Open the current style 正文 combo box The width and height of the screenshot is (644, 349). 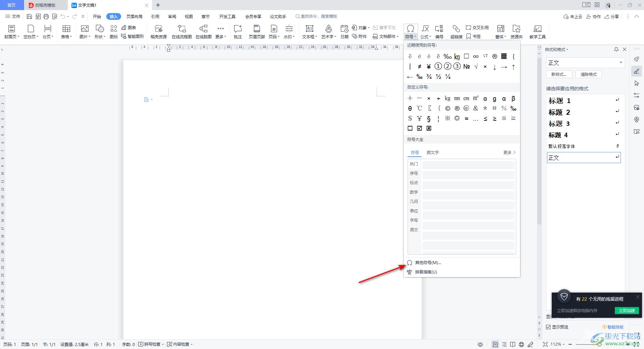pyautogui.click(x=585, y=63)
